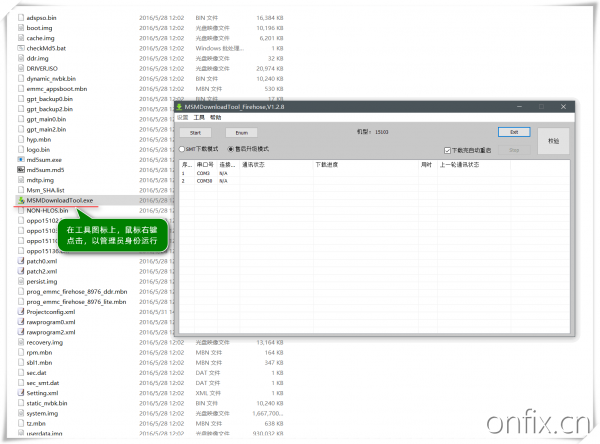The width and height of the screenshot is (600, 444).
Task: Click the Exit button
Action: (513, 131)
